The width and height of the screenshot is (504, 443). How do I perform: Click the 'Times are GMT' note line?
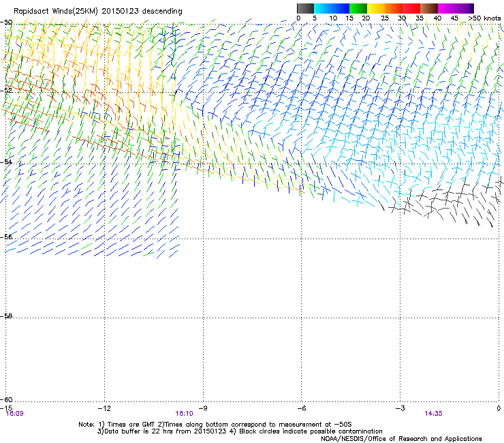coord(215,425)
